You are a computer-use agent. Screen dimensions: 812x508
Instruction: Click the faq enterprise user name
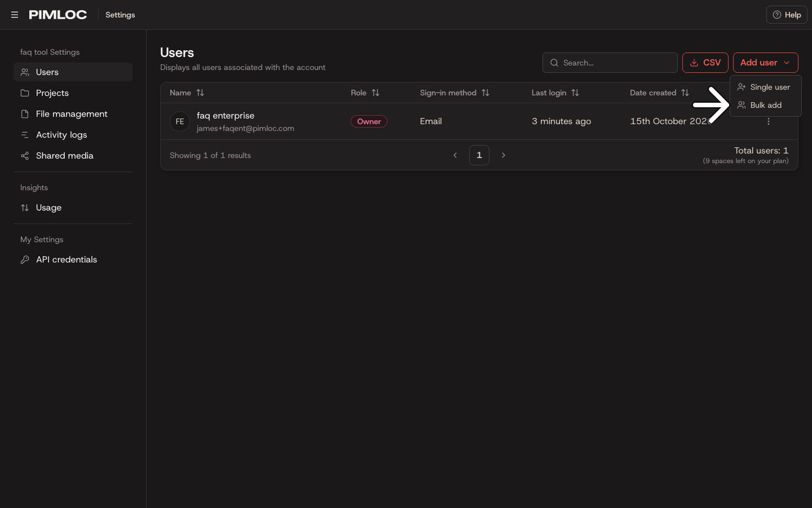click(x=226, y=116)
